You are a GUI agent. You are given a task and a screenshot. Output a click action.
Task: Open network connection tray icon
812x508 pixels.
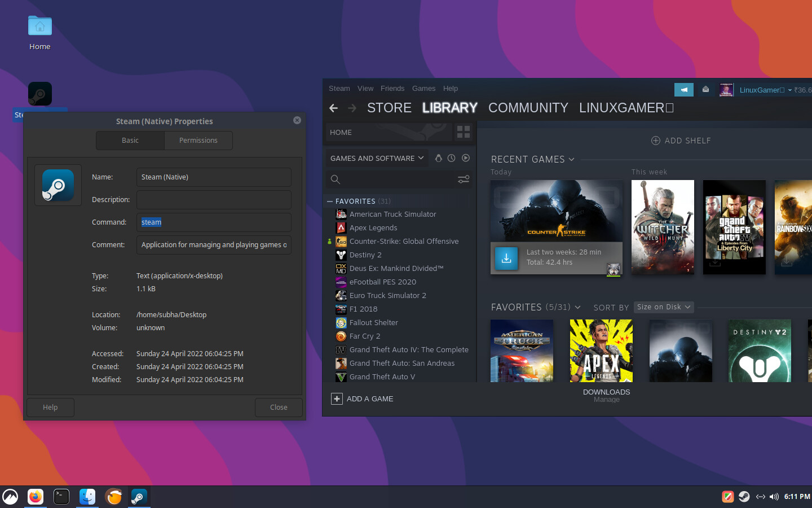click(760, 497)
